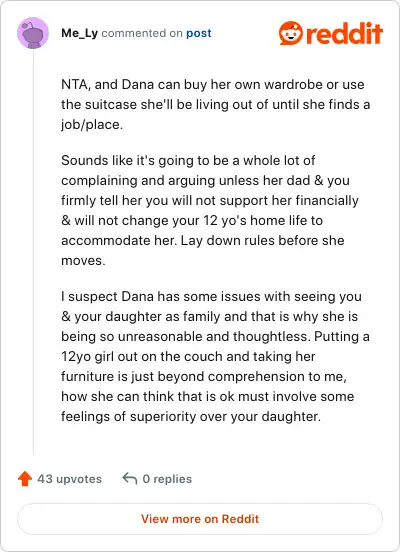
Task: Click the "feelings of superiority" closing line
Action: click(191, 416)
